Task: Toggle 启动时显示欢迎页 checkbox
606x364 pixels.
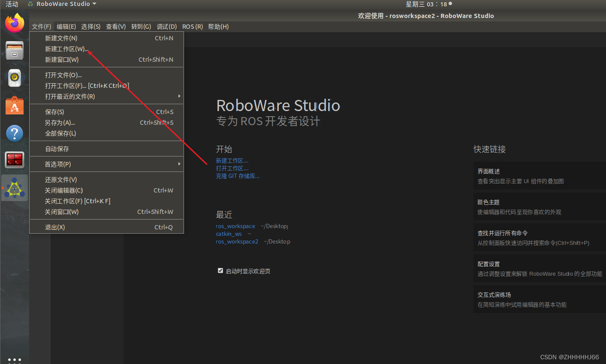Action: tap(220, 271)
